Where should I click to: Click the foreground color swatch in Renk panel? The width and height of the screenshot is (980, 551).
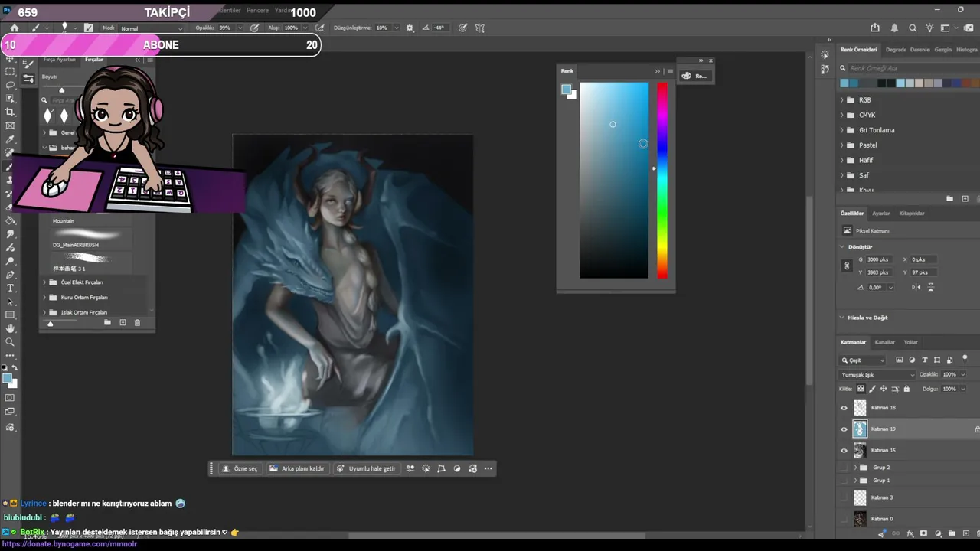566,90
